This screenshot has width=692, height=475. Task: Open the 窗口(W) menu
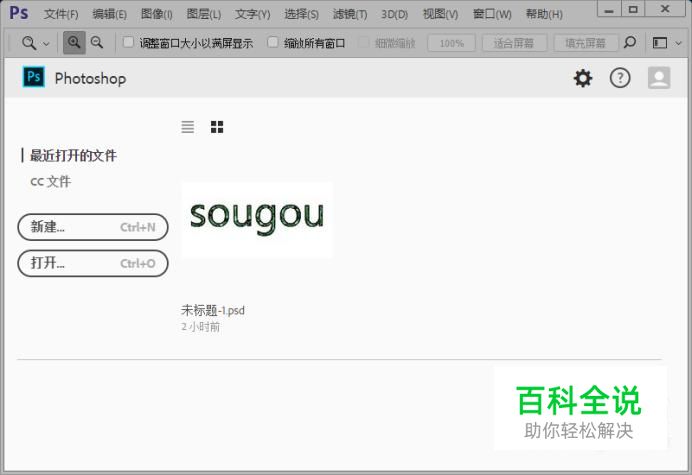[492, 14]
